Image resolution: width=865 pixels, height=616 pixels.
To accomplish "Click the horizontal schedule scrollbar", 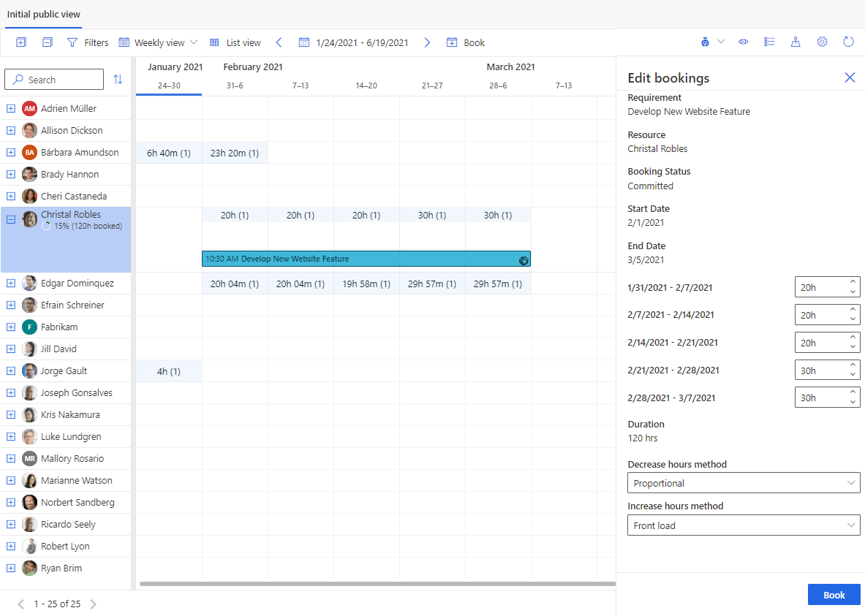I will pos(377,583).
